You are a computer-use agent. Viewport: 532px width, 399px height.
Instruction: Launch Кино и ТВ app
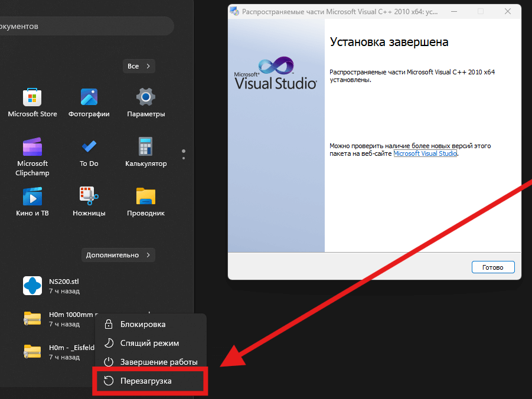(x=32, y=202)
